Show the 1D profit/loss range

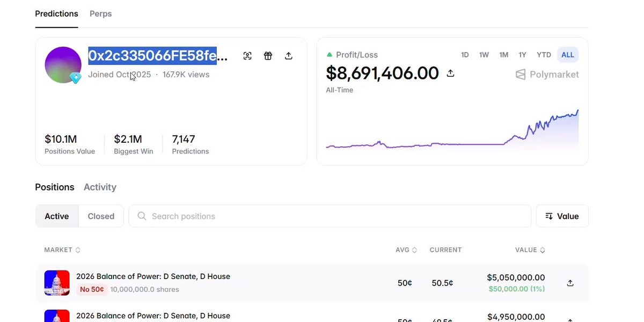coord(465,55)
